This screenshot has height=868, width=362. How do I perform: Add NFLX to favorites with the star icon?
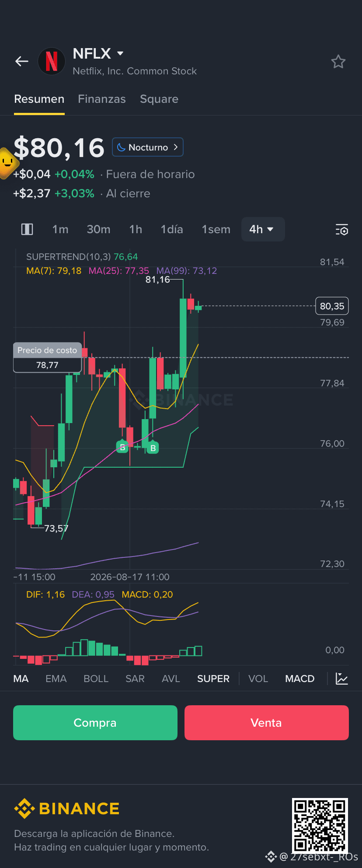pyautogui.click(x=338, y=62)
